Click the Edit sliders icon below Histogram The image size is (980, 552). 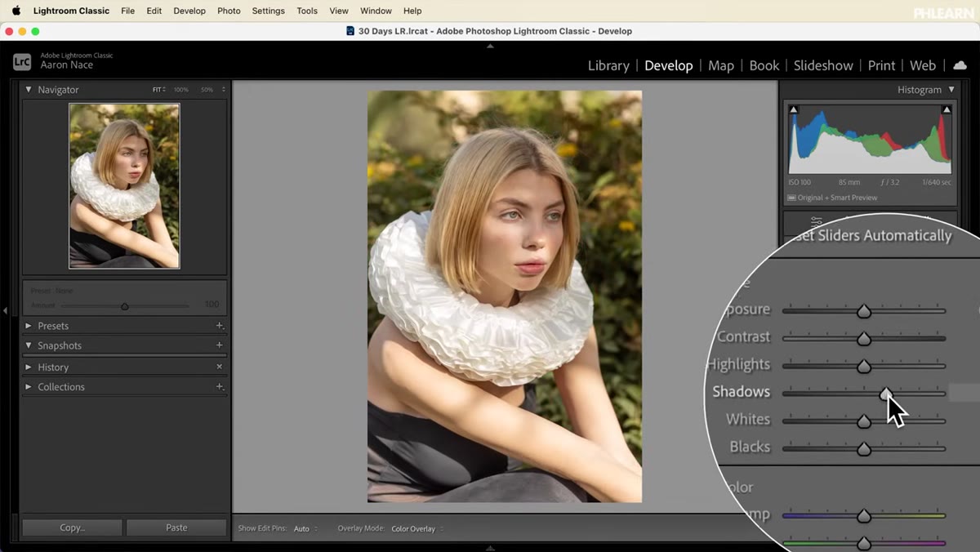[816, 222]
